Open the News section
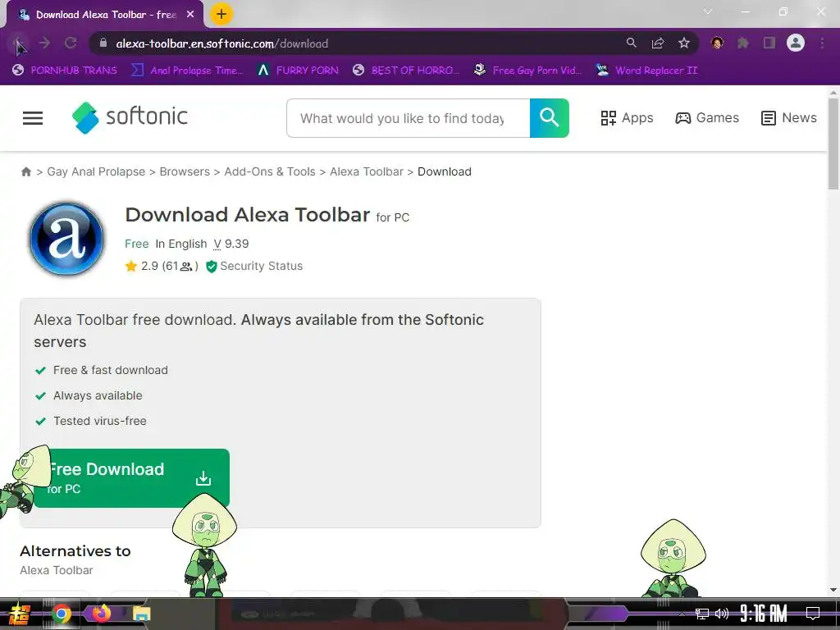Viewport: 840px width, 630px height. (789, 118)
